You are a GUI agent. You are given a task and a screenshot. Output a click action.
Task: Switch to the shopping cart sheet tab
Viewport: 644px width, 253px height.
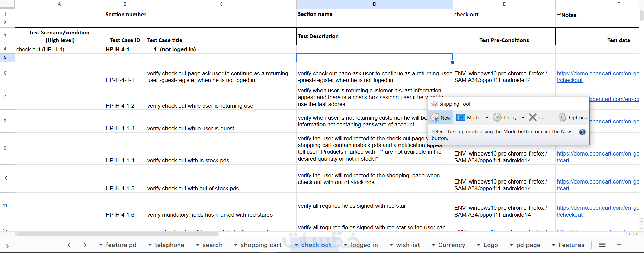click(261, 245)
